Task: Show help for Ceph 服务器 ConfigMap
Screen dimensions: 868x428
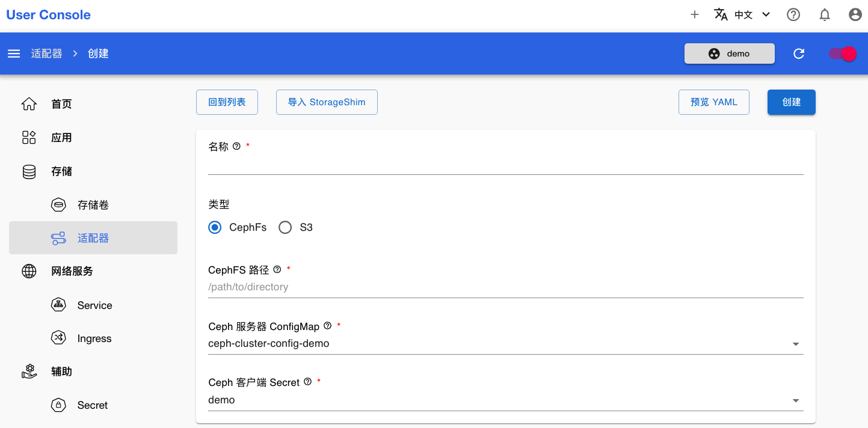Action: [328, 326]
